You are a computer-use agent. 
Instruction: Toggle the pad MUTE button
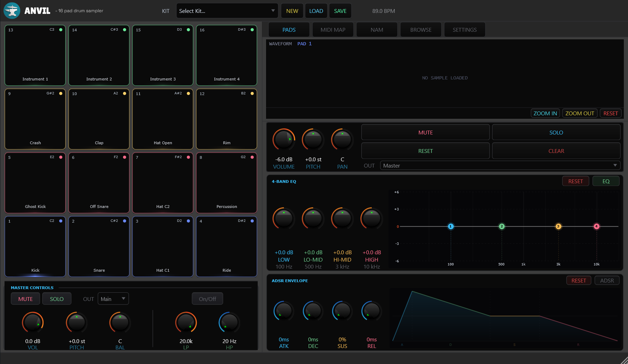coord(425,132)
